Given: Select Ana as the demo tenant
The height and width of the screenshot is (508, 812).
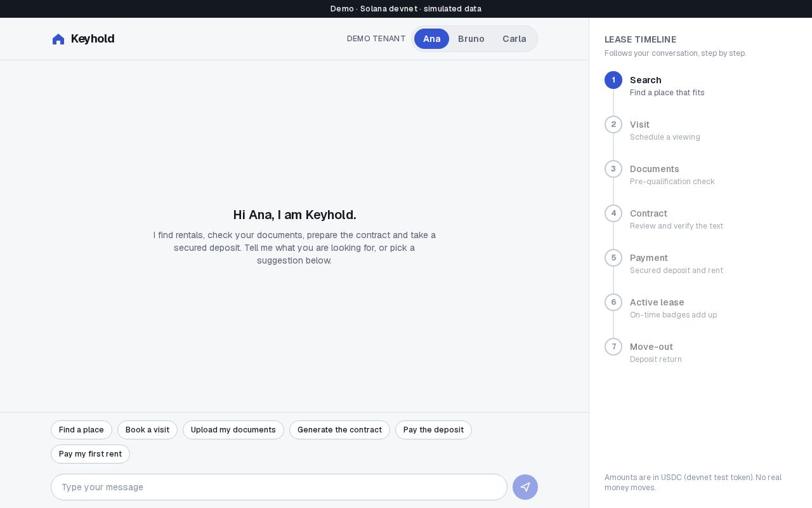Looking at the screenshot, I should point(431,39).
